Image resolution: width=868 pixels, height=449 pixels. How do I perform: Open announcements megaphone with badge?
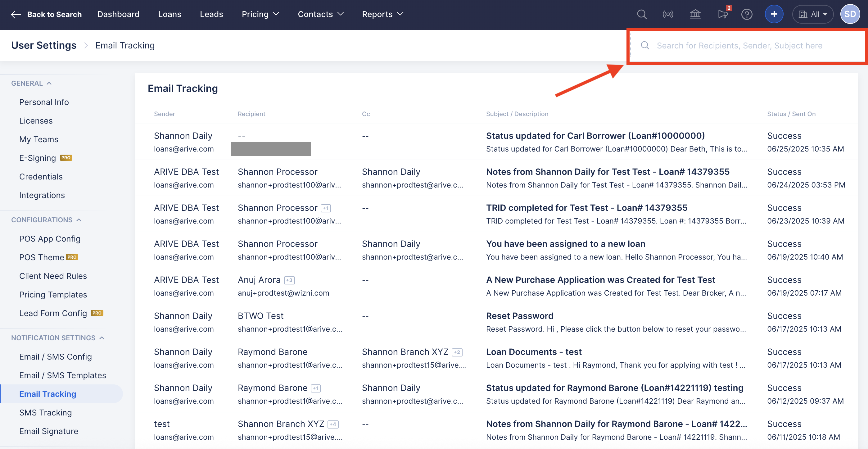click(722, 14)
